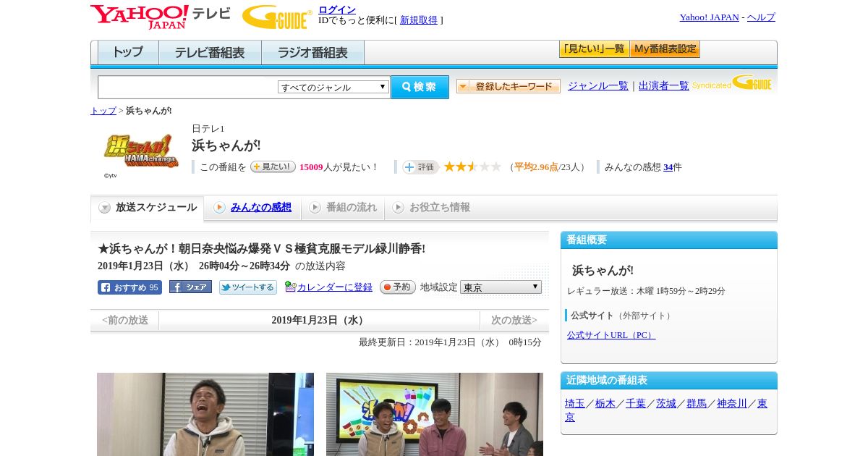Click the studio group program thumbnail

pos(435,414)
